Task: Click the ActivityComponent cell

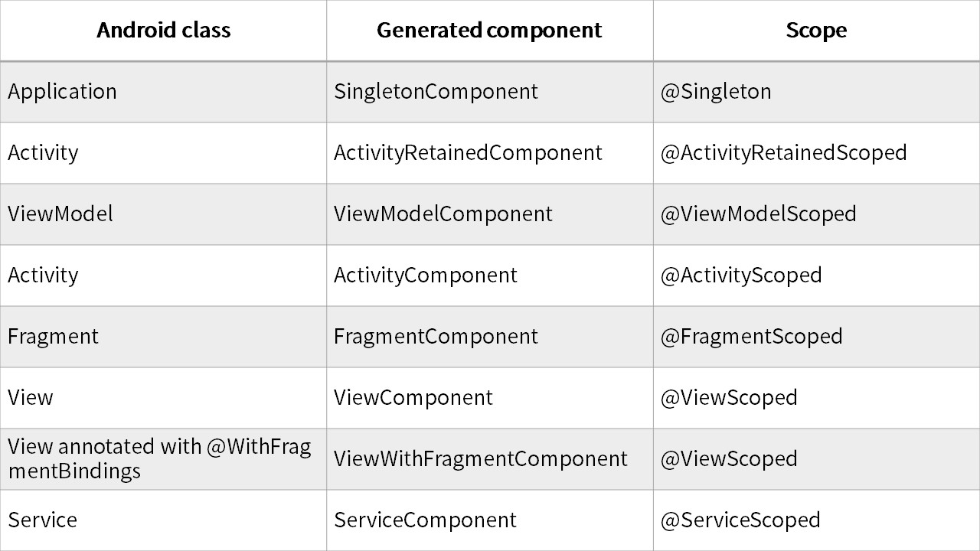Action: click(x=425, y=275)
